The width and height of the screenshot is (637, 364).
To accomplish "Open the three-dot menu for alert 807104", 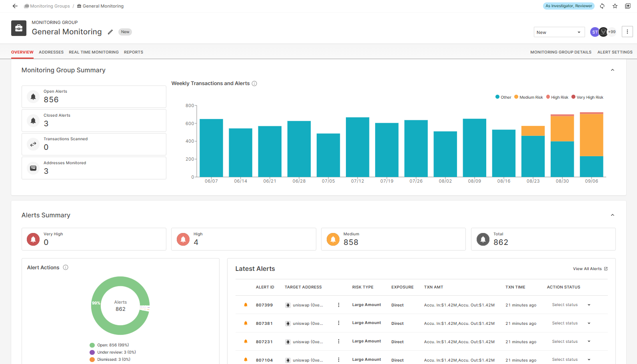I will [339, 360].
